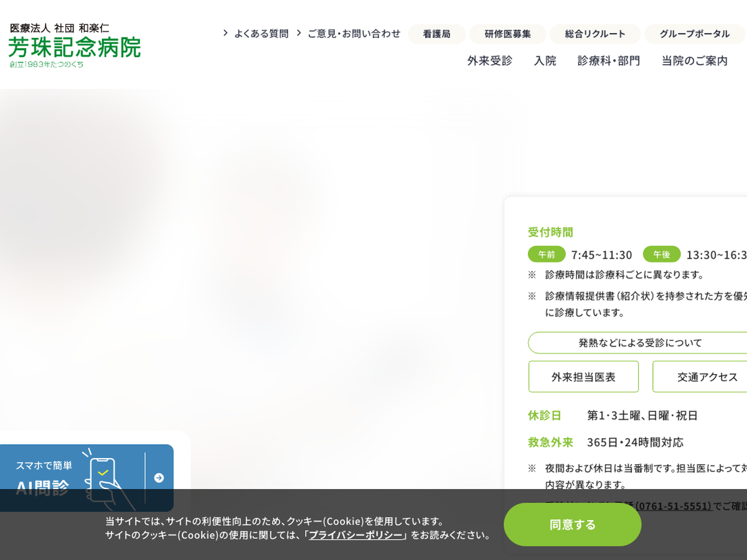
Task: Click the arrow icon on AI問診 banner
Action: click(x=159, y=478)
